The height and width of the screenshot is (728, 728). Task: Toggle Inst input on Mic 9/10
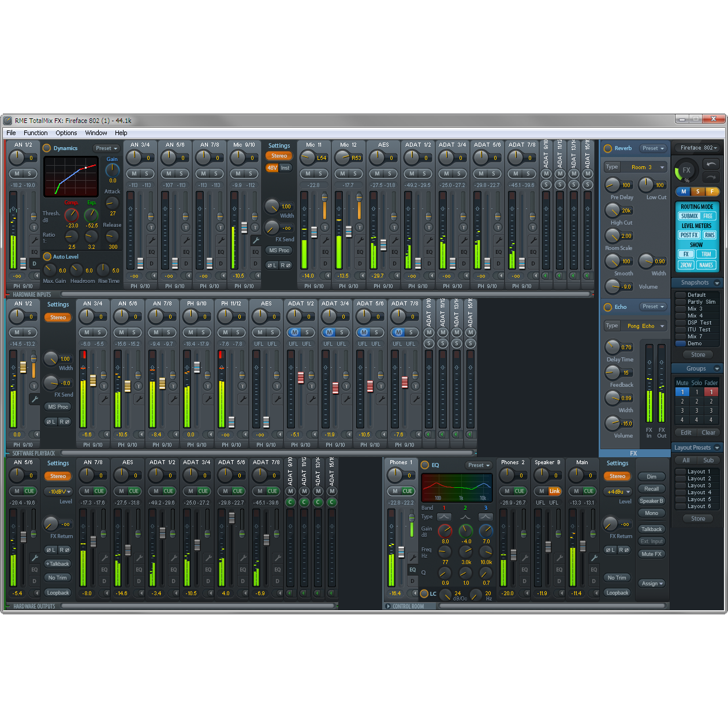point(285,168)
